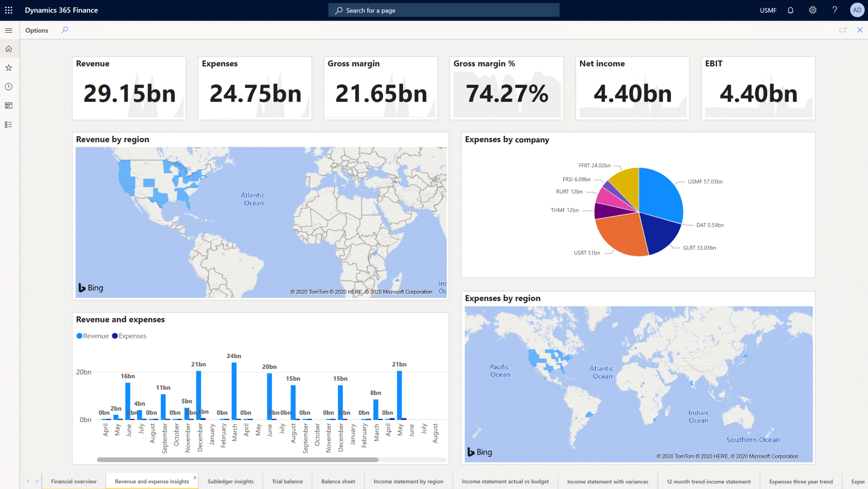Click in the Search for a page field

click(x=444, y=10)
